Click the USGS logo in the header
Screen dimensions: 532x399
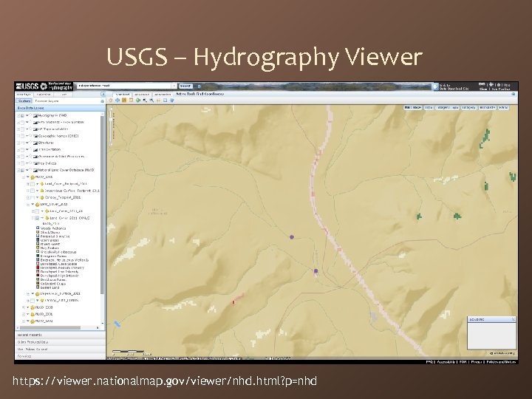[x=27, y=86]
